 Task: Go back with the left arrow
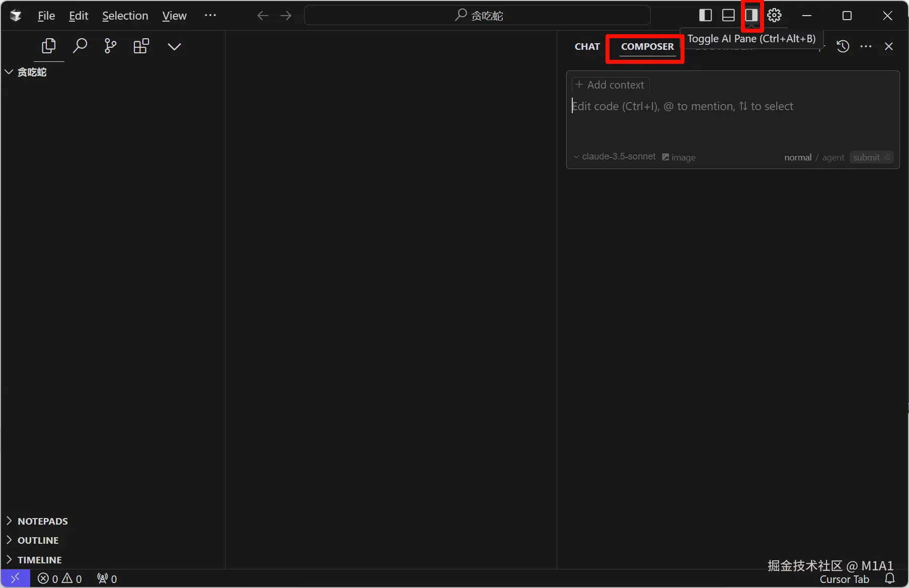(262, 16)
